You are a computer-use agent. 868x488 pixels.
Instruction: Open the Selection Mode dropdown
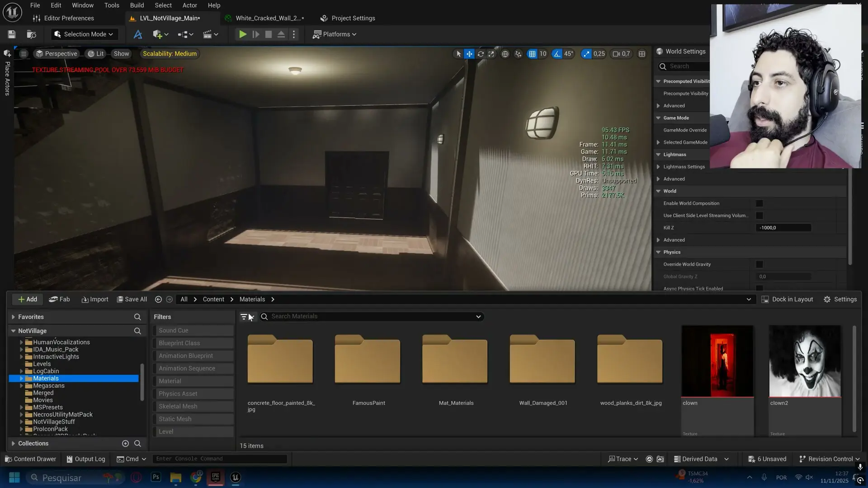coord(84,34)
